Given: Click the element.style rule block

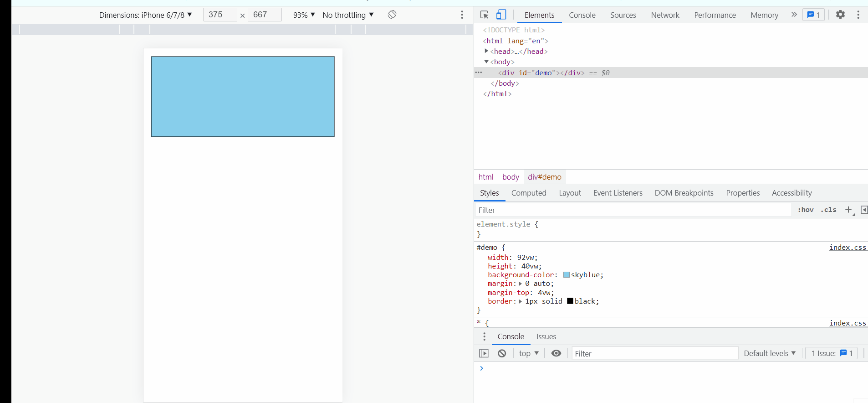Looking at the screenshot, I should coord(671,229).
